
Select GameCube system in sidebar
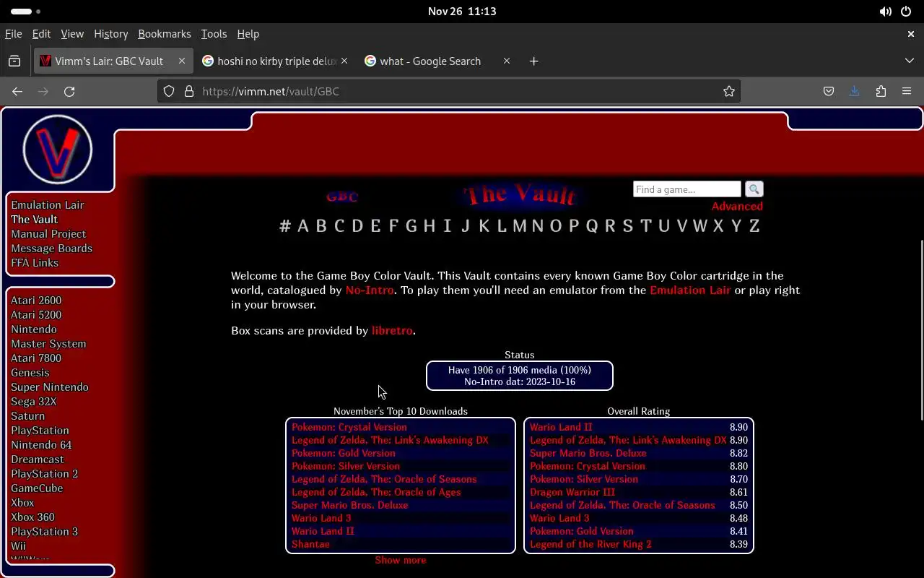pos(37,488)
